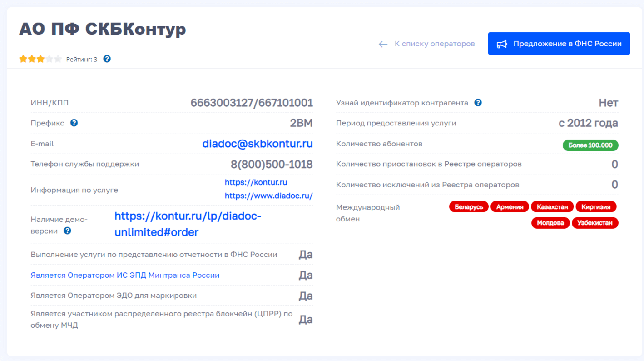Click the Информация по услуге label
Screen dimensions: 644x361
(x=74, y=190)
